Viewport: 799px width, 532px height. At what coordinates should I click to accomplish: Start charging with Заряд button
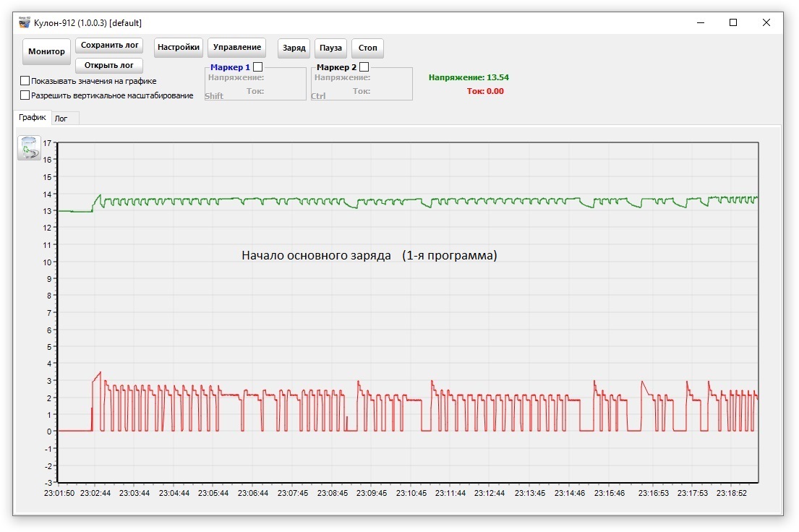(x=294, y=48)
